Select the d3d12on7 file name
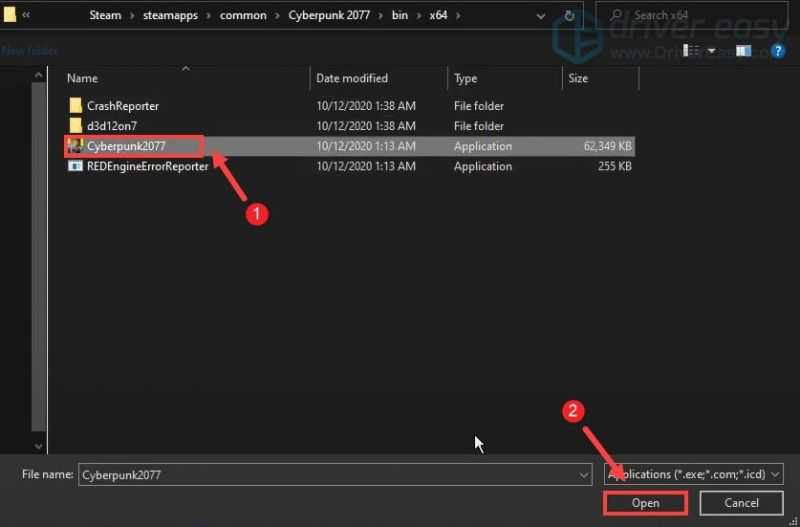Viewport: 800px width, 527px height. point(112,126)
